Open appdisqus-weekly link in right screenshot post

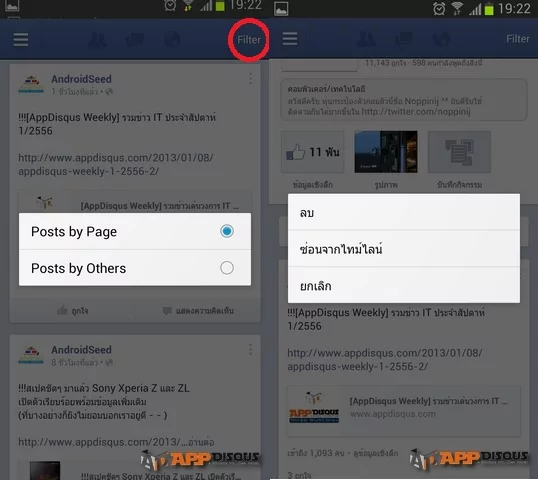[x=385, y=360]
